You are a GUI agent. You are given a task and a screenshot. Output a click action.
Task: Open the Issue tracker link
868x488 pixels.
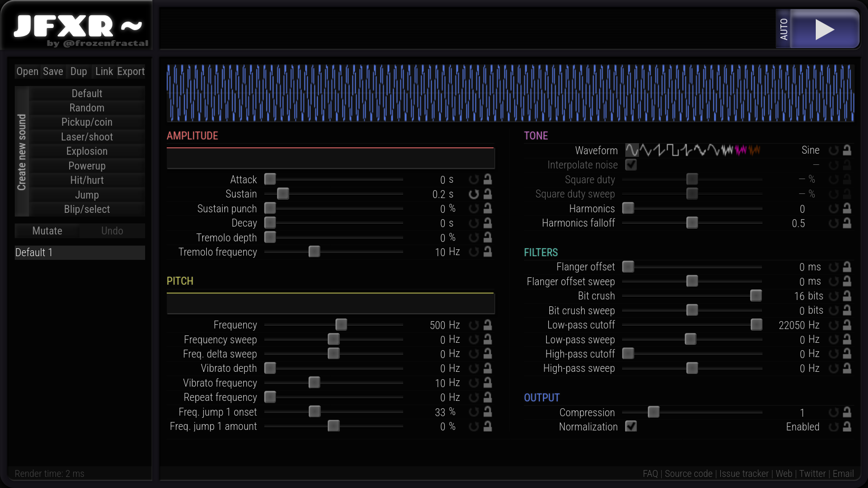tap(744, 474)
